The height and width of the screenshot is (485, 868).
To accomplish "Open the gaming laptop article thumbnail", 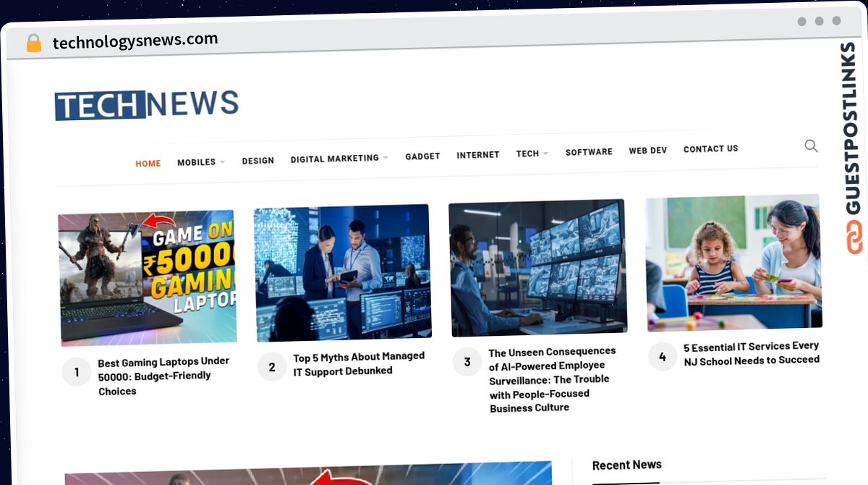I will (148, 277).
